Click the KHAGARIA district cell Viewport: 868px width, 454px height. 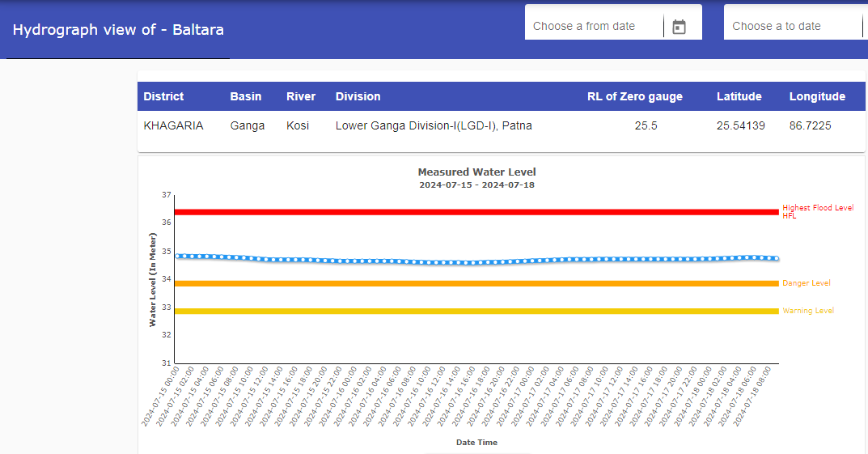[x=173, y=125]
